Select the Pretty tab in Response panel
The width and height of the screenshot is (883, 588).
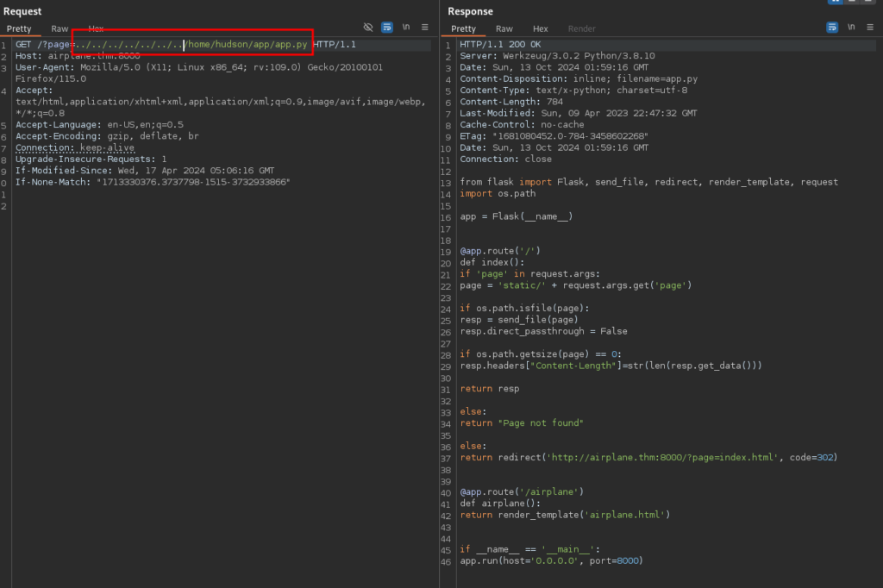pos(463,28)
